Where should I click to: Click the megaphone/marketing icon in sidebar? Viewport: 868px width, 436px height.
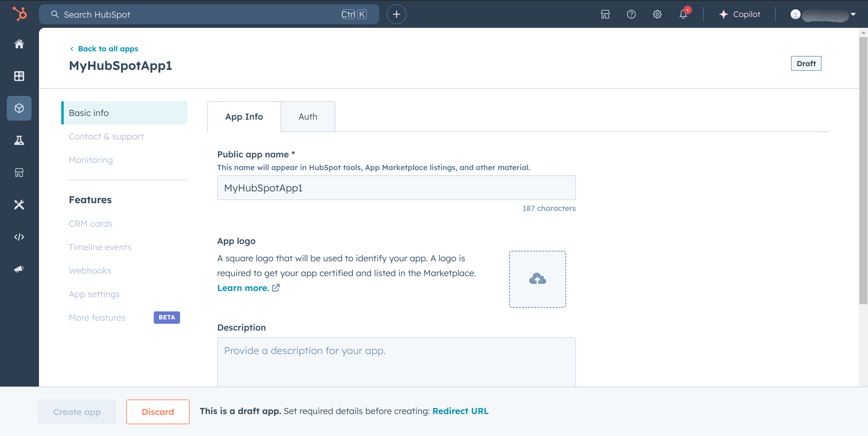[x=19, y=269]
